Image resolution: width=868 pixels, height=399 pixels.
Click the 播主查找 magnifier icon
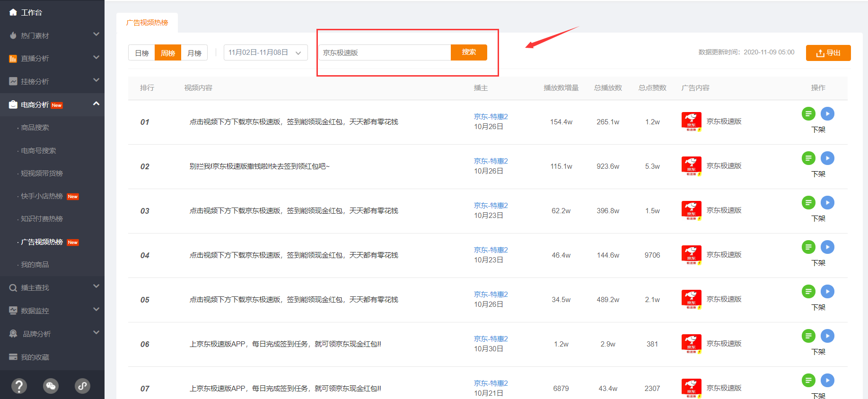pyautogui.click(x=13, y=287)
